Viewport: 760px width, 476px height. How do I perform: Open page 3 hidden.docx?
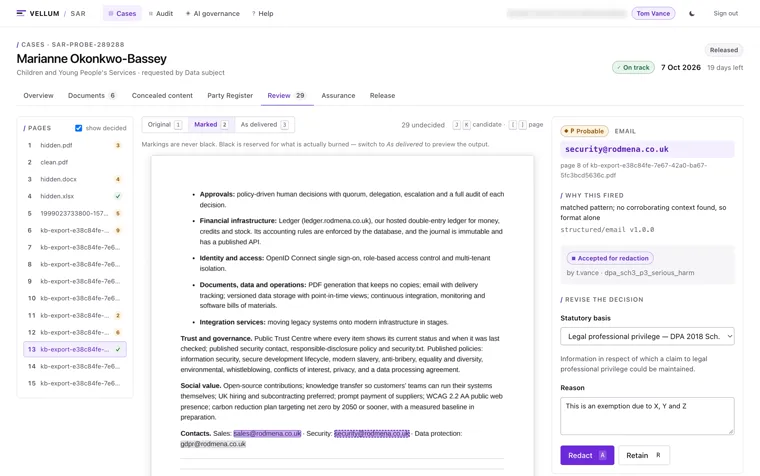pyautogui.click(x=75, y=179)
